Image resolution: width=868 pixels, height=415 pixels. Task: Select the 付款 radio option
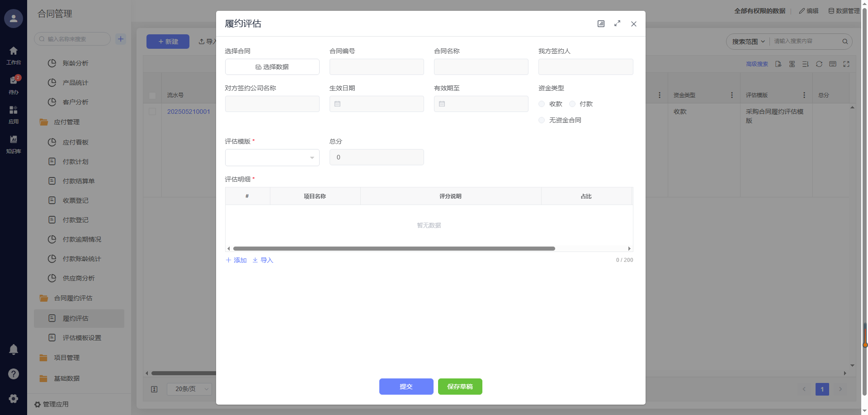pyautogui.click(x=572, y=104)
